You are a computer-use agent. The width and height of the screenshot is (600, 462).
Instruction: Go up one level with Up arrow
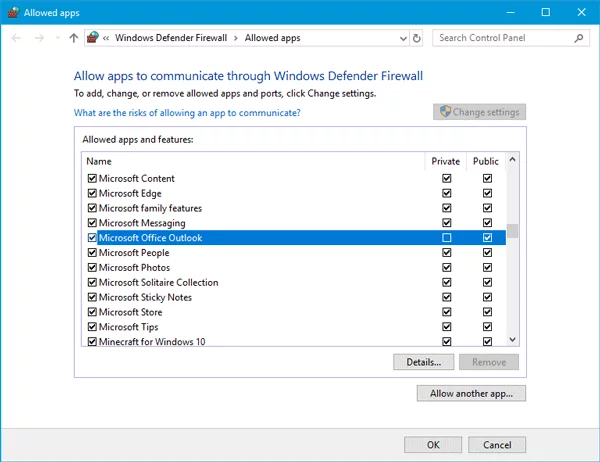pyautogui.click(x=73, y=38)
